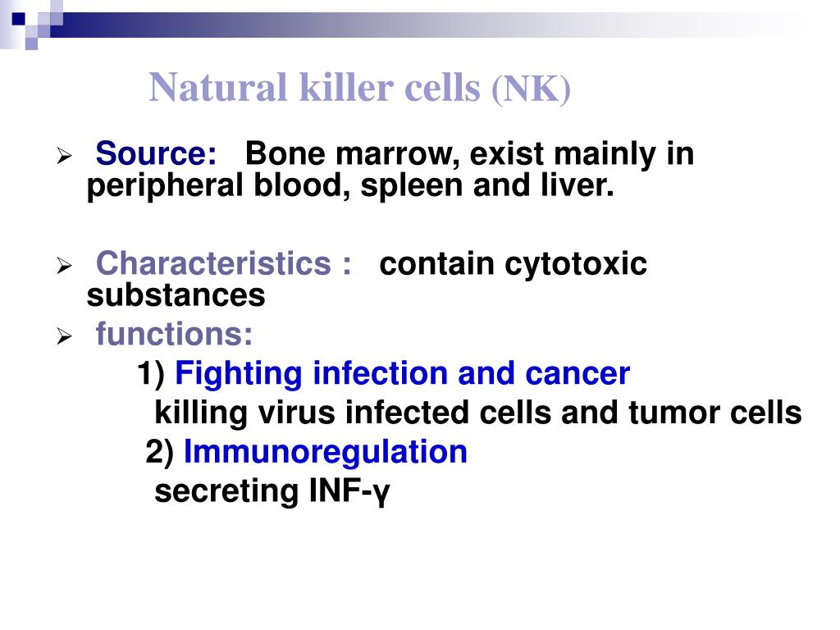The width and height of the screenshot is (840, 630).
Task: Click the arrow bullet beside Characteristics
Action: [x=64, y=266]
